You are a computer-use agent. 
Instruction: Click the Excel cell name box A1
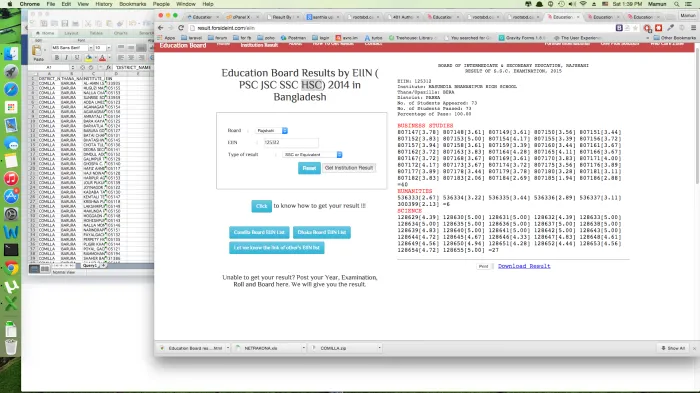pyautogui.click(x=49, y=67)
